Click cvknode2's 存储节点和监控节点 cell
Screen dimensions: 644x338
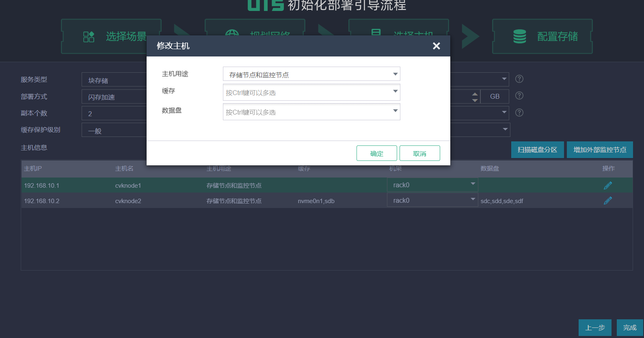[x=234, y=201]
